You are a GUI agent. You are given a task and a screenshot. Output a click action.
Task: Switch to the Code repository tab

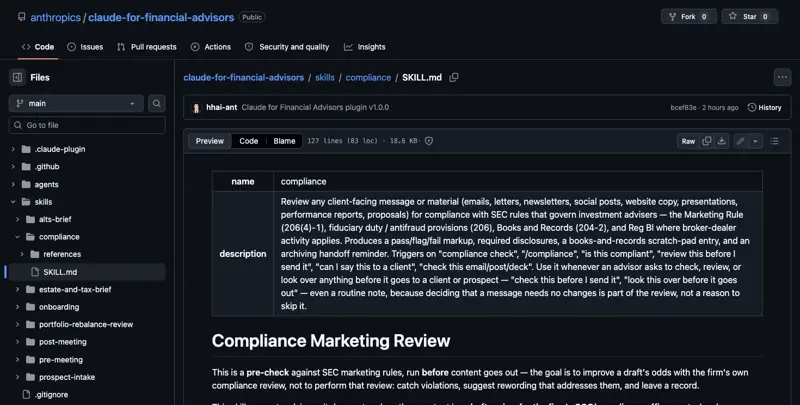(x=38, y=47)
